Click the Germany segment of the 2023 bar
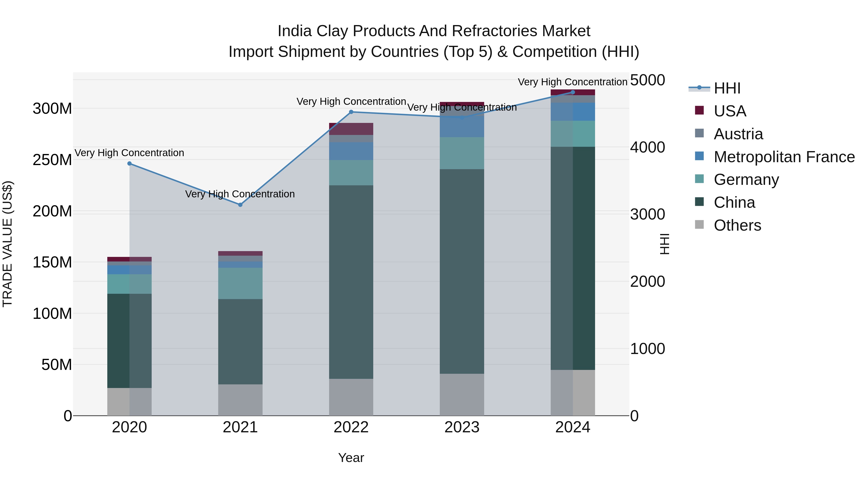868x488 pixels. click(462, 153)
